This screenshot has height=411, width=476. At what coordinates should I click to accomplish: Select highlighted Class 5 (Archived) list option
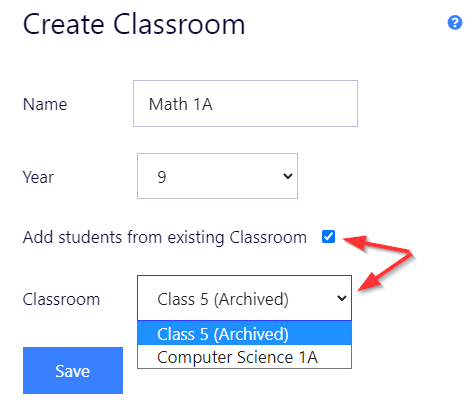pos(244,333)
